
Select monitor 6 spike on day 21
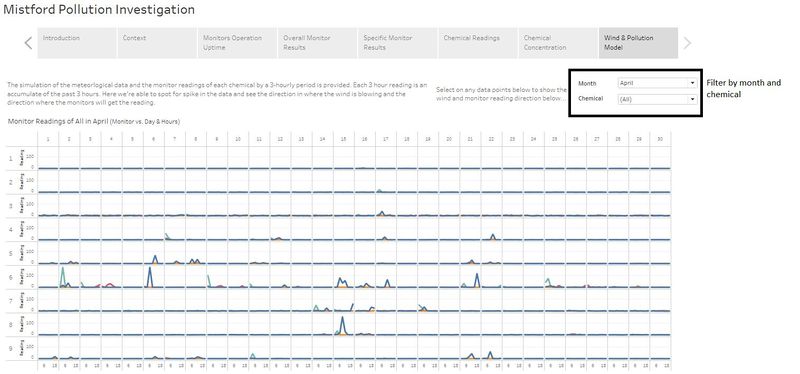pos(477,280)
